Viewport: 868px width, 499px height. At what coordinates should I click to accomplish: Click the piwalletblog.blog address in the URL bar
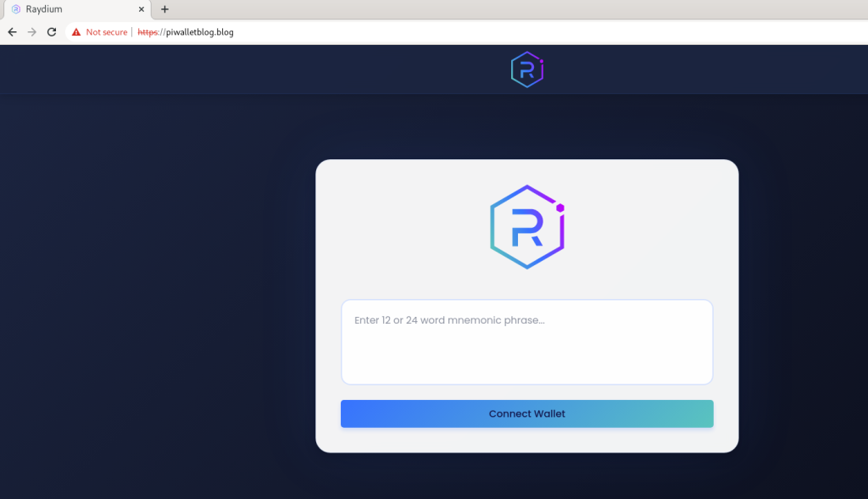point(200,31)
